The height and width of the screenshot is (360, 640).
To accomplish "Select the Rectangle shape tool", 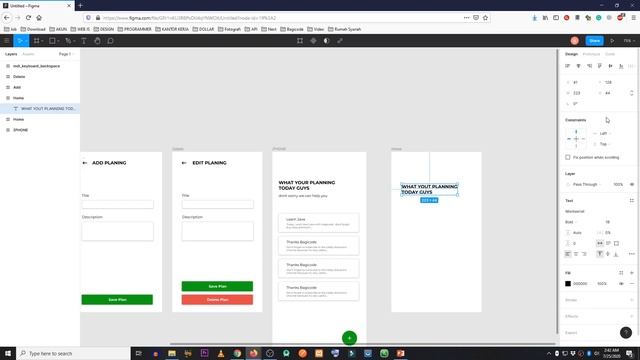I will coord(52,41).
